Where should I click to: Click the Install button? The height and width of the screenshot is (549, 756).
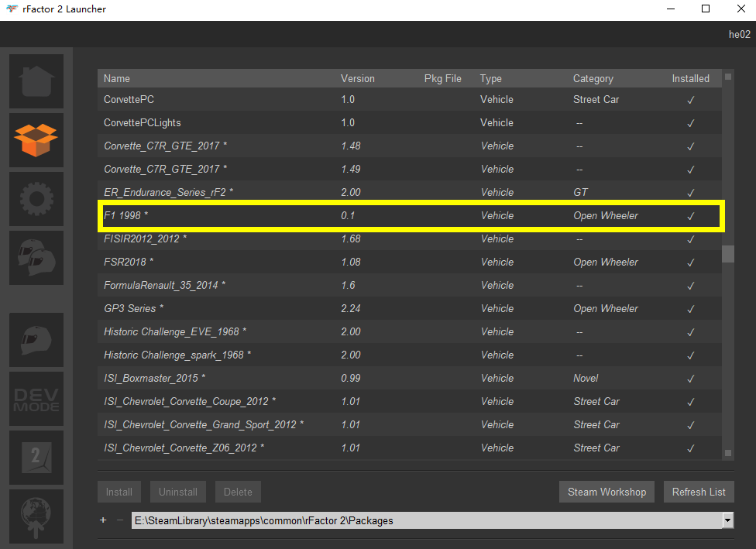119,492
